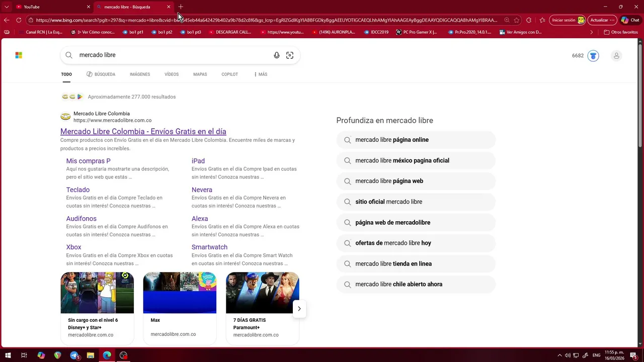Open Microsoft logo in page header

(19, 55)
